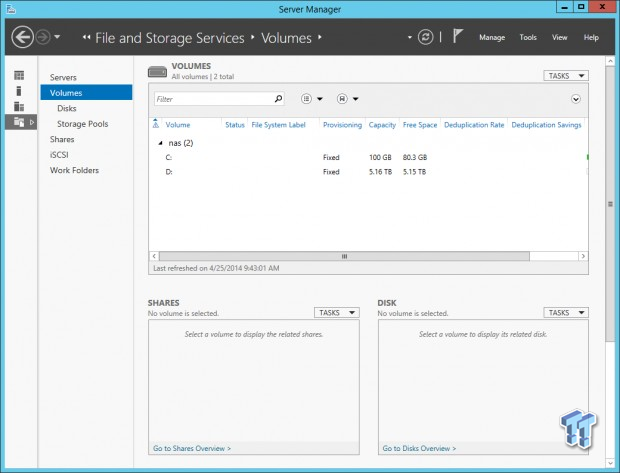Image resolution: width=620 pixels, height=473 pixels.
Task: Open the iSCSI page
Action: point(59,155)
